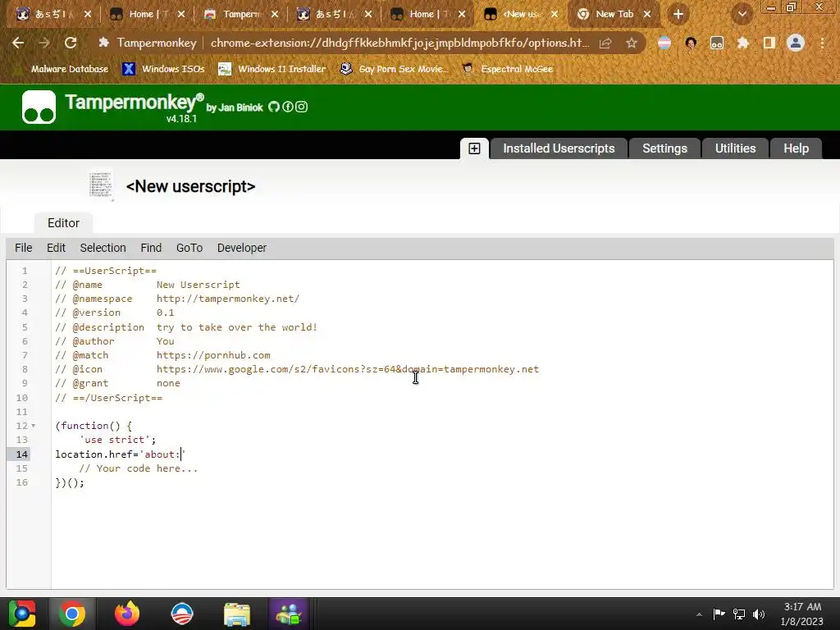This screenshot has width=840, height=630.
Task: Click 'http://tampermonkey.net/' namespace value
Action: (x=228, y=299)
